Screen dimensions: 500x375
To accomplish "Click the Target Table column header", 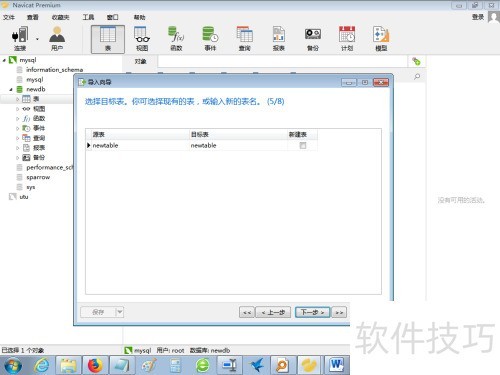I will coord(238,134).
